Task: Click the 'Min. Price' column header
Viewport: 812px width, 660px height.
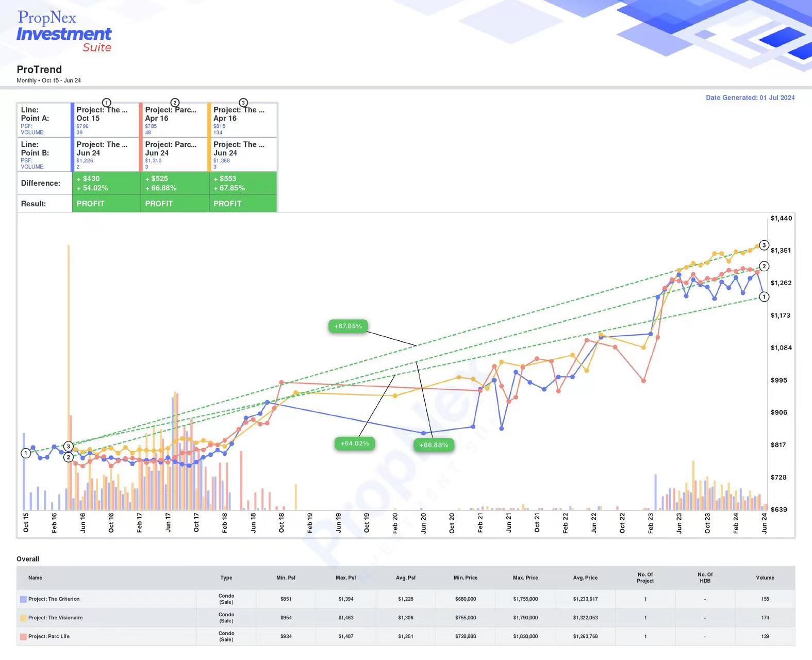Action: pos(466,577)
